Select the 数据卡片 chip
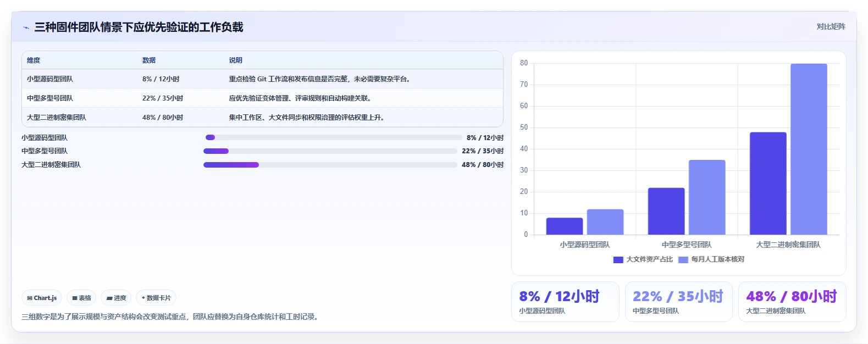This screenshot has height=344, width=868. [x=156, y=298]
